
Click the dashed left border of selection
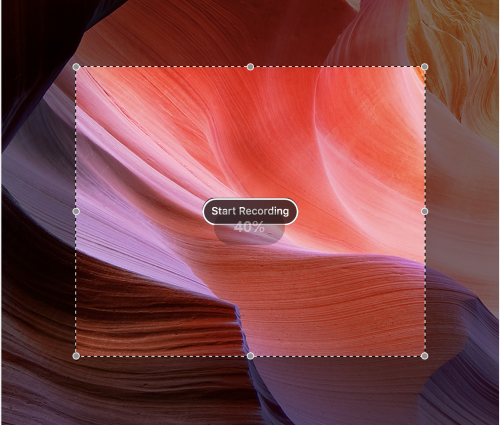tap(76, 140)
